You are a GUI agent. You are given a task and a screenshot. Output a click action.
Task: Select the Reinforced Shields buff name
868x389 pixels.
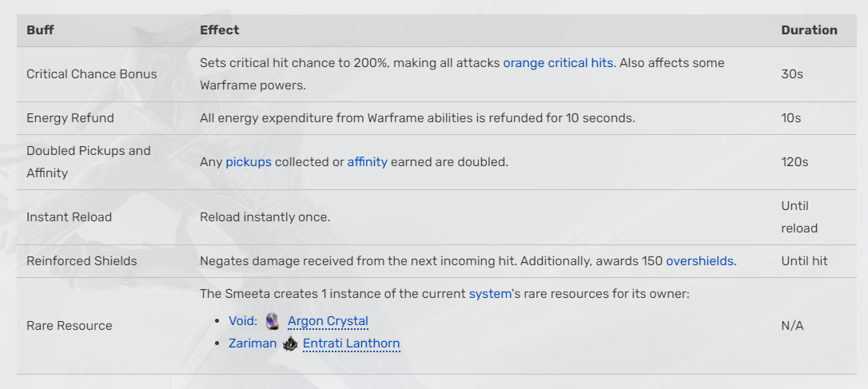point(82,260)
